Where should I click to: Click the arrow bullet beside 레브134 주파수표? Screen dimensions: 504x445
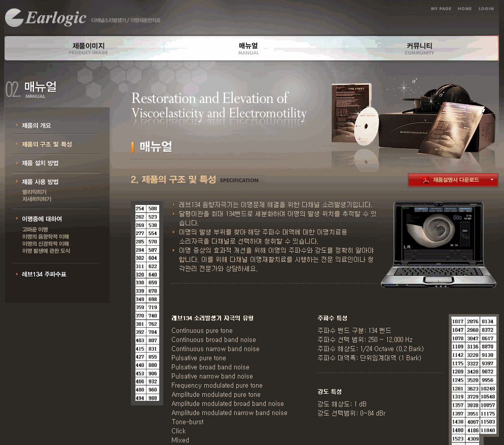point(17,274)
